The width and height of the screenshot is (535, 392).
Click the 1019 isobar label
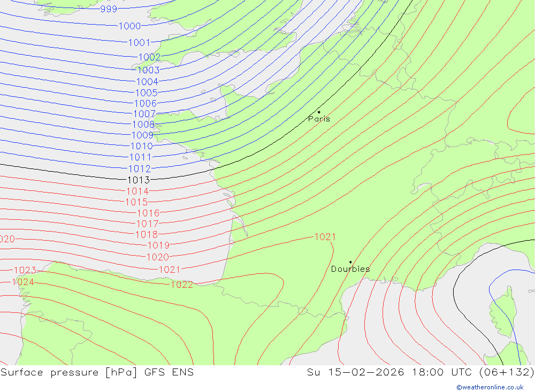click(158, 245)
